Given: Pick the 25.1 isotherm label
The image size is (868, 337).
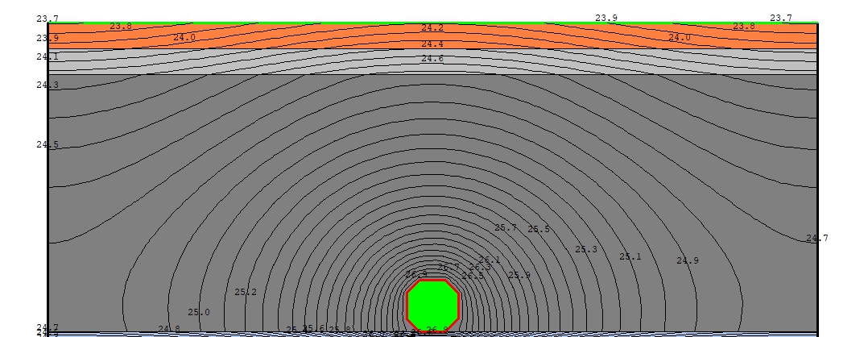Looking at the screenshot, I should pyautogui.click(x=630, y=256).
